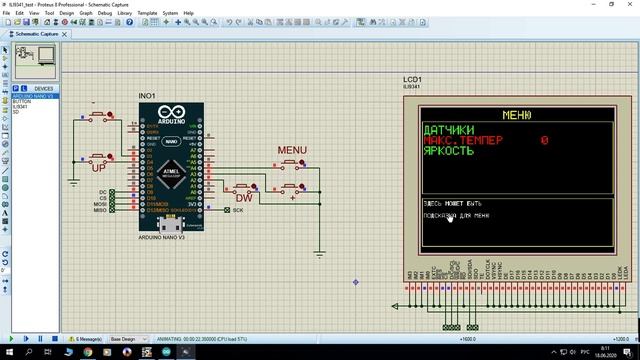This screenshot has height=360, width=640.
Task: Actuate the UP pushbutton in schematic
Action: click(98, 157)
